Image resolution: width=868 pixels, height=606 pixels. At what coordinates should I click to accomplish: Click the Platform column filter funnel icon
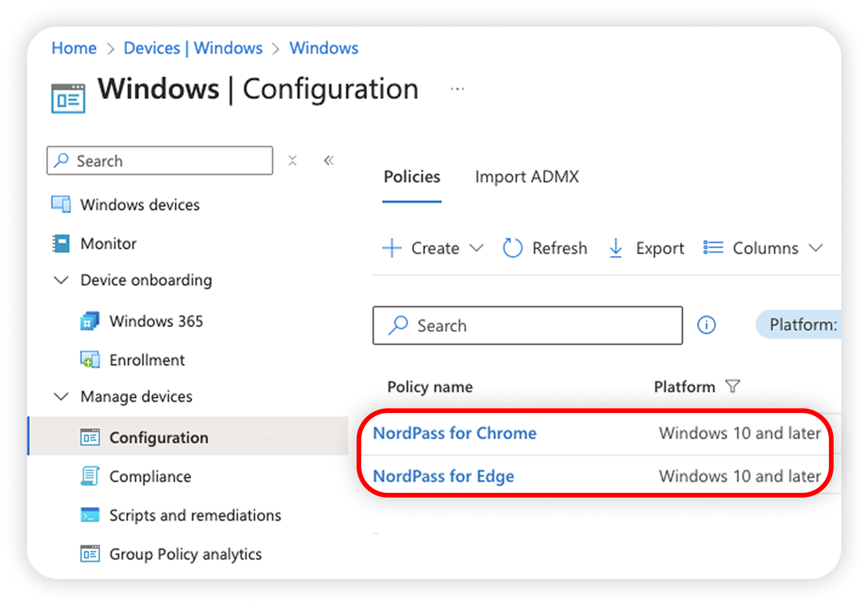click(x=732, y=386)
